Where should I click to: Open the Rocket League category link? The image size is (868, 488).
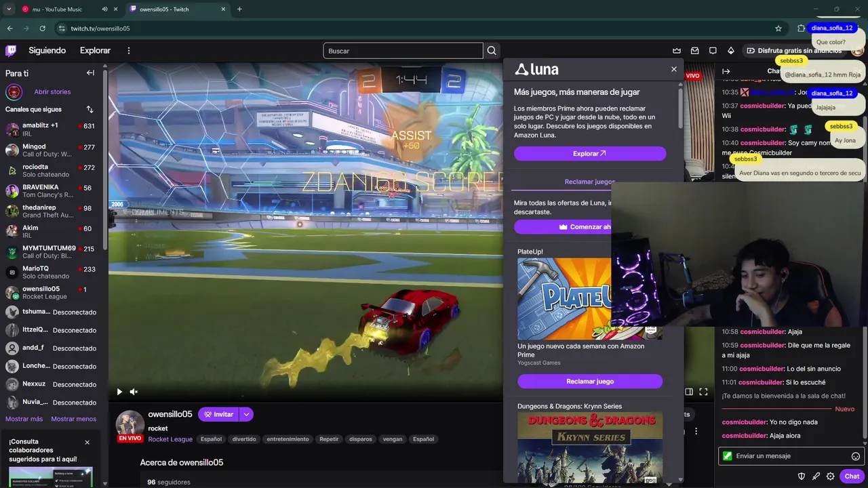coord(170,439)
